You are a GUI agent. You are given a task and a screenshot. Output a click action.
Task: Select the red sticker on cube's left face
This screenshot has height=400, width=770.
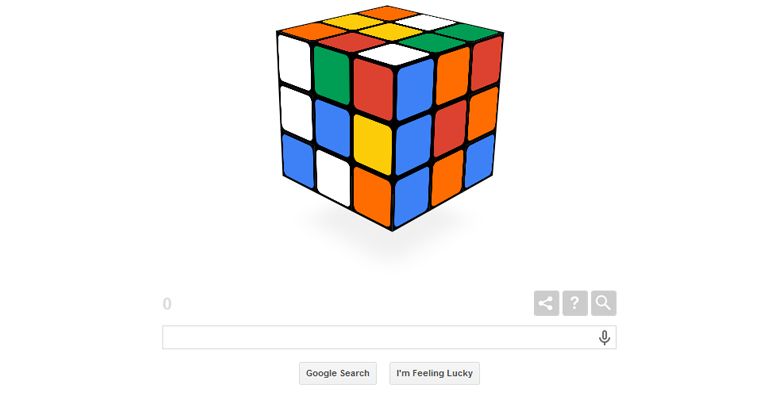coord(373,90)
